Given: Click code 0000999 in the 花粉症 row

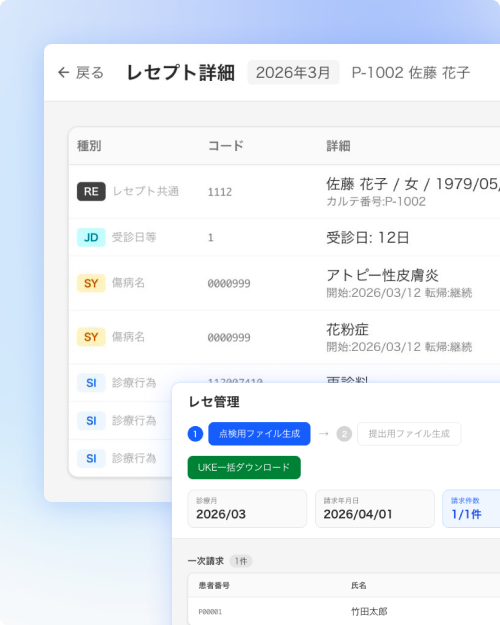Looking at the screenshot, I should point(229,338).
